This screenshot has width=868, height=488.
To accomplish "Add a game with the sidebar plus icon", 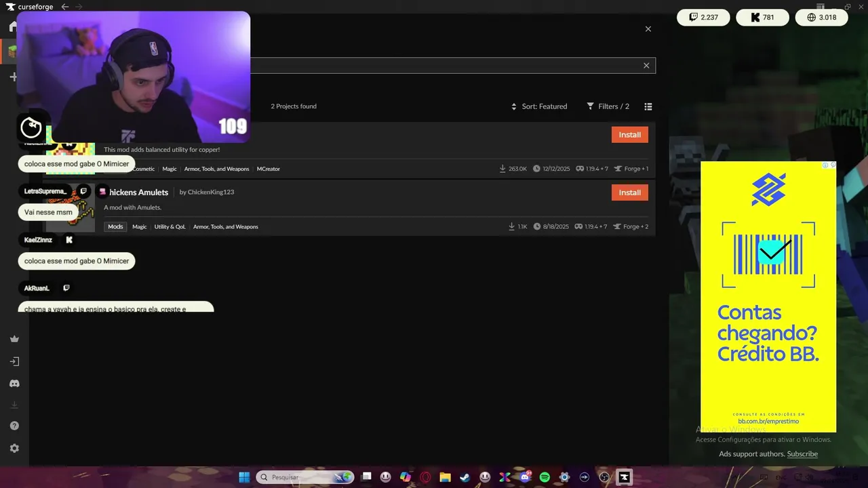I will coord(13,77).
